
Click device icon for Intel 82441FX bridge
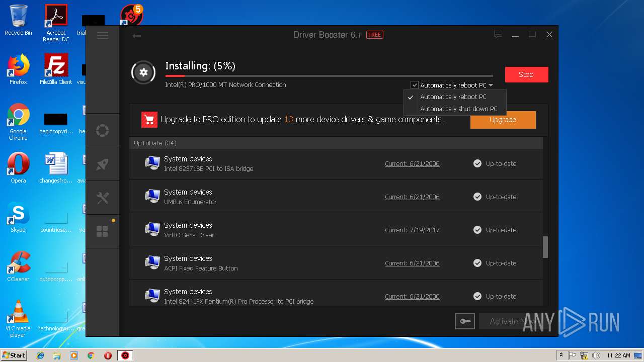[x=152, y=296]
